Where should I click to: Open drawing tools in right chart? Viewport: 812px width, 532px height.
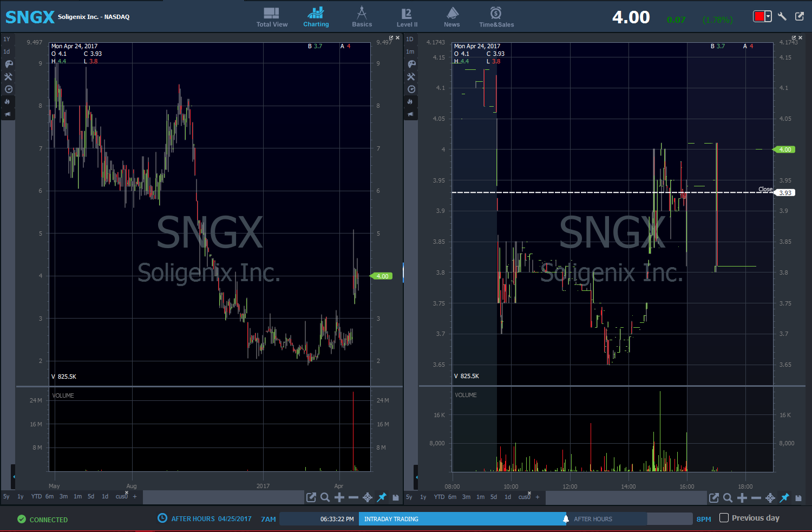click(411, 77)
